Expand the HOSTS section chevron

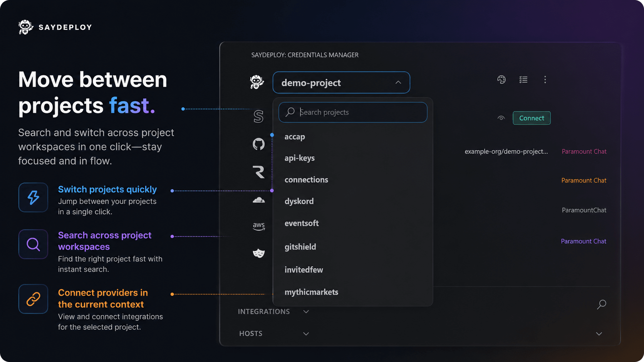(306, 334)
